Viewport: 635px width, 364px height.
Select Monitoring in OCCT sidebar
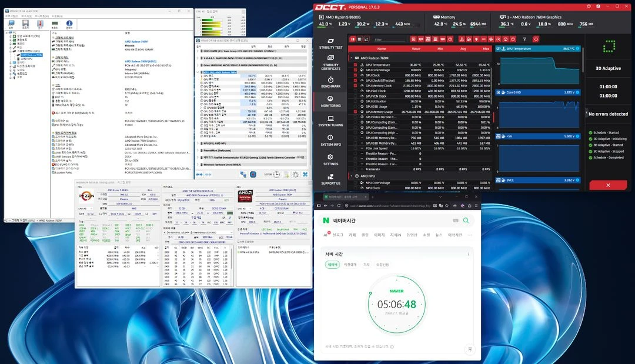pos(330,102)
